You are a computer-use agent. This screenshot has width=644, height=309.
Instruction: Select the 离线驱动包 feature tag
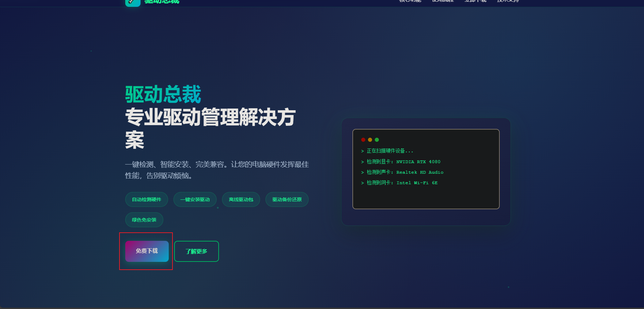point(241,199)
